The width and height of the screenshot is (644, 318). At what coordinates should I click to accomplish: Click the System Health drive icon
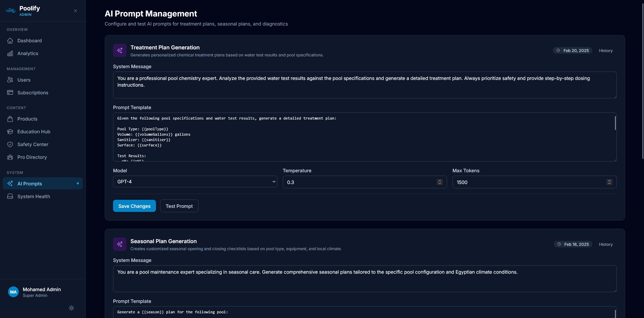(10, 196)
